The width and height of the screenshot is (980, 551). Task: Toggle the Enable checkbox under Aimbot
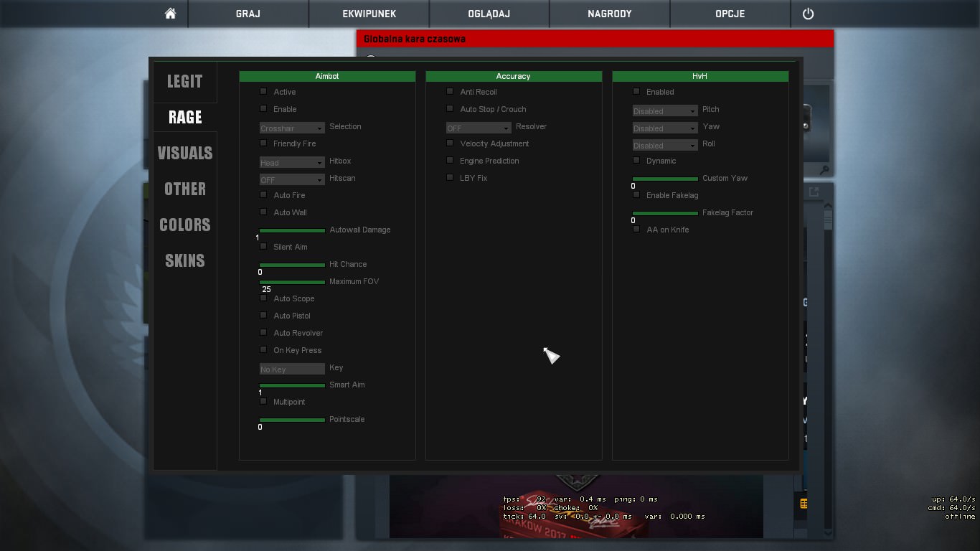click(x=263, y=108)
